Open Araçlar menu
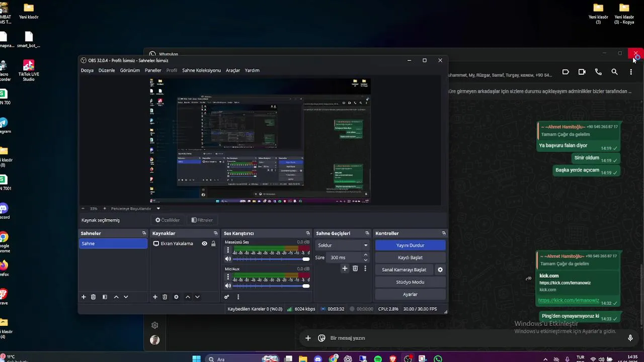The width and height of the screenshot is (644, 362). tap(233, 70)
